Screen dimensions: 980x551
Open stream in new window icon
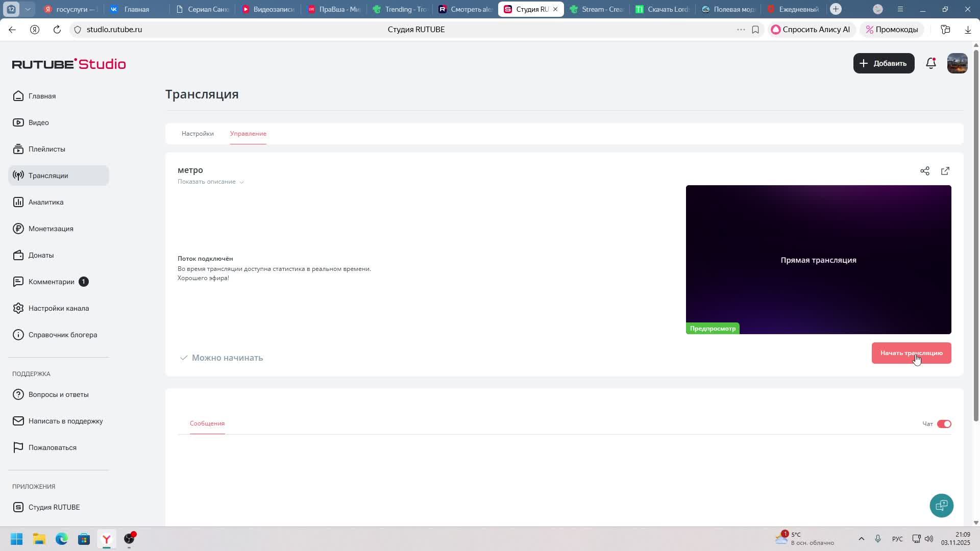(945, 171)
